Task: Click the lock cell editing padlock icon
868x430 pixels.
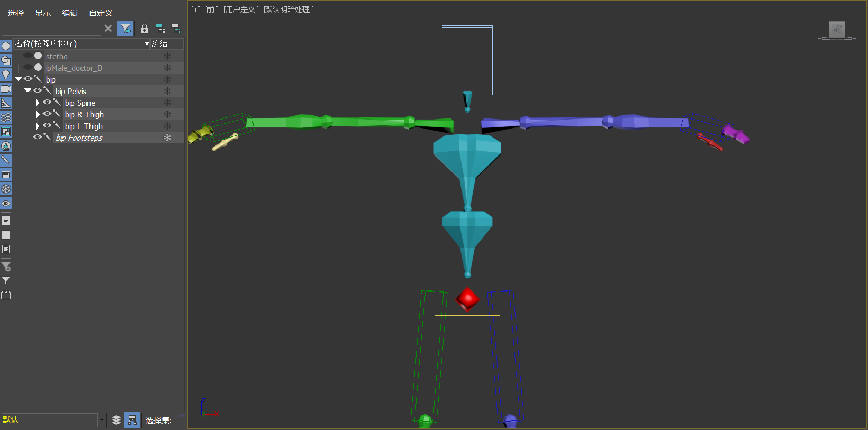Action: point(144,29)
